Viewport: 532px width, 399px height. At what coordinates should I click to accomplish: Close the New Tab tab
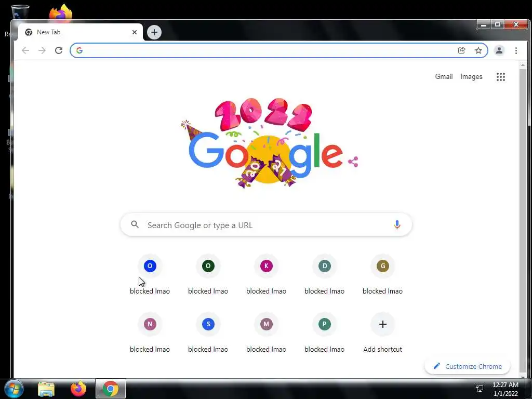click(x=135, y=32)
